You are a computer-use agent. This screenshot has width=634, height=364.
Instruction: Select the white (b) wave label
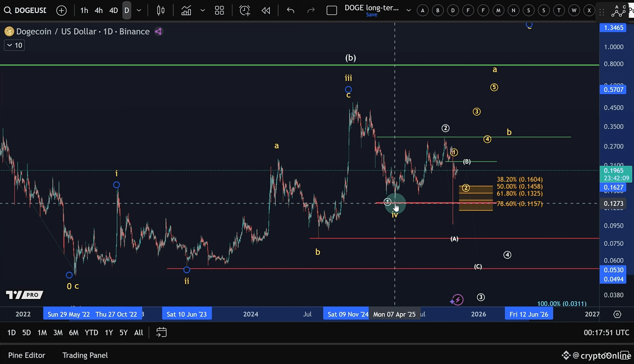pyautogui.click(x=351, y=58)
